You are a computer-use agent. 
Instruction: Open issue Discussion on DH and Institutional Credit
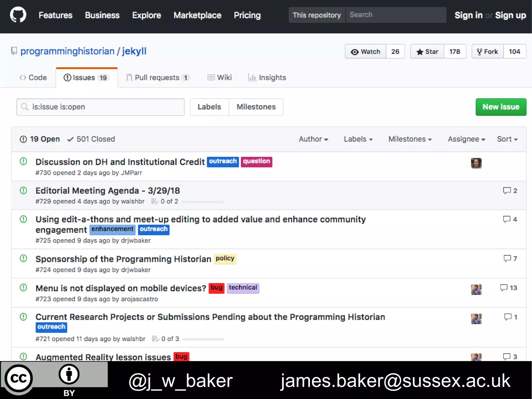pyautogui.click(x=120, y=162)
